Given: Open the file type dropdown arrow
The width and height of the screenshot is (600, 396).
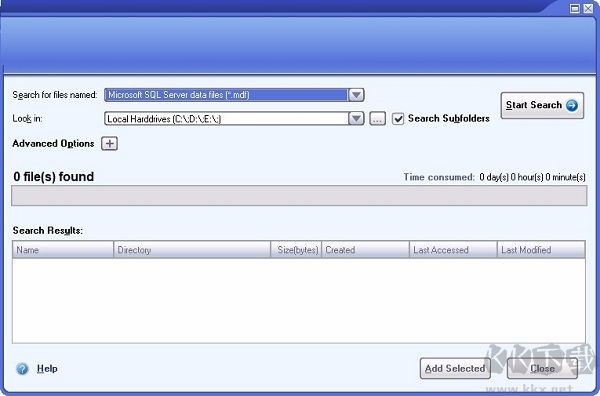Looking at the screenshot, I should [356, 95].
